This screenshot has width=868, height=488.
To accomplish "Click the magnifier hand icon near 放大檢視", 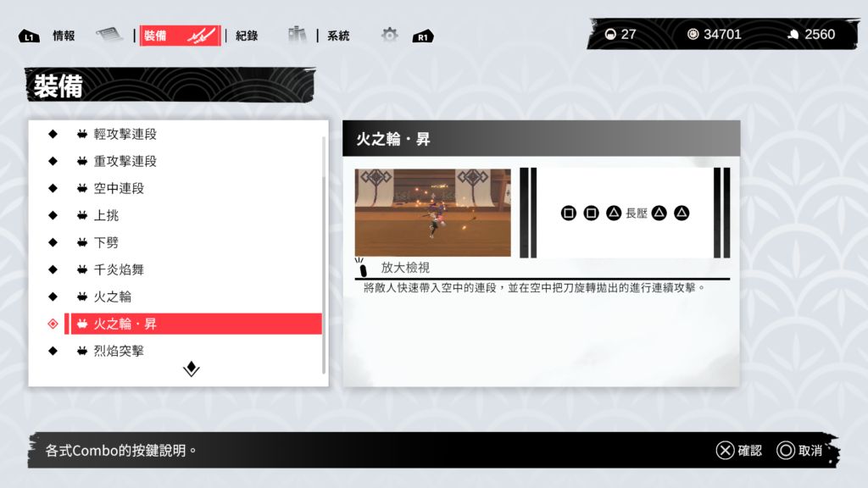I will click(x=362, y=268).
